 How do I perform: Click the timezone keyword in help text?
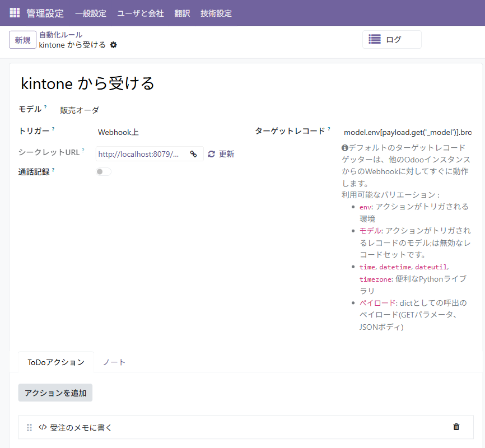(x=375, y=279)
